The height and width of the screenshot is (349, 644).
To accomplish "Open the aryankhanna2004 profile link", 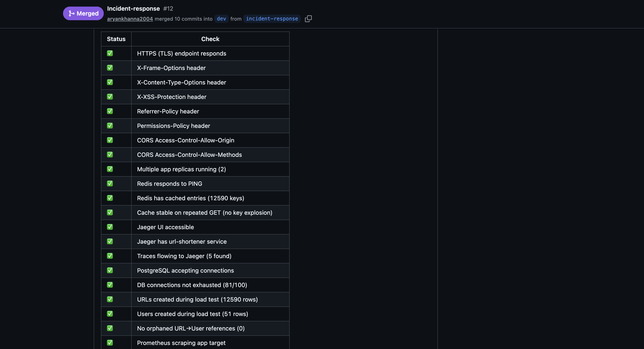I will tap(130, 19).
